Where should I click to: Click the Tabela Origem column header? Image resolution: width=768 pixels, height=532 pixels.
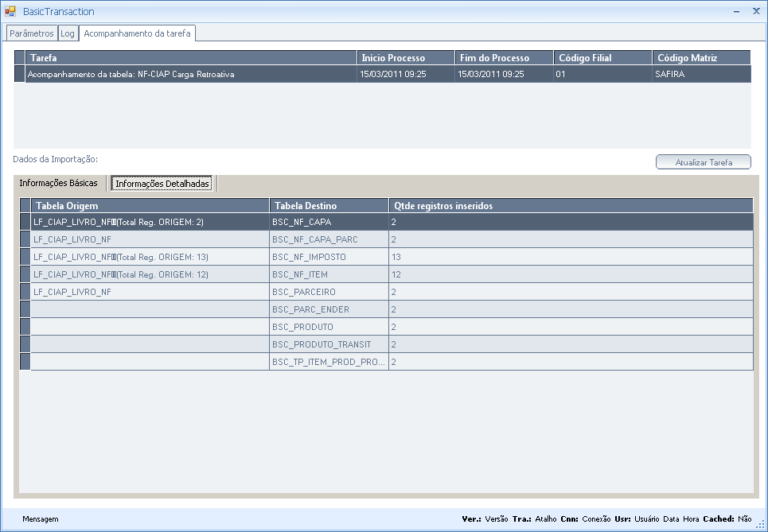pyautogui.click(x=150, y=206)
